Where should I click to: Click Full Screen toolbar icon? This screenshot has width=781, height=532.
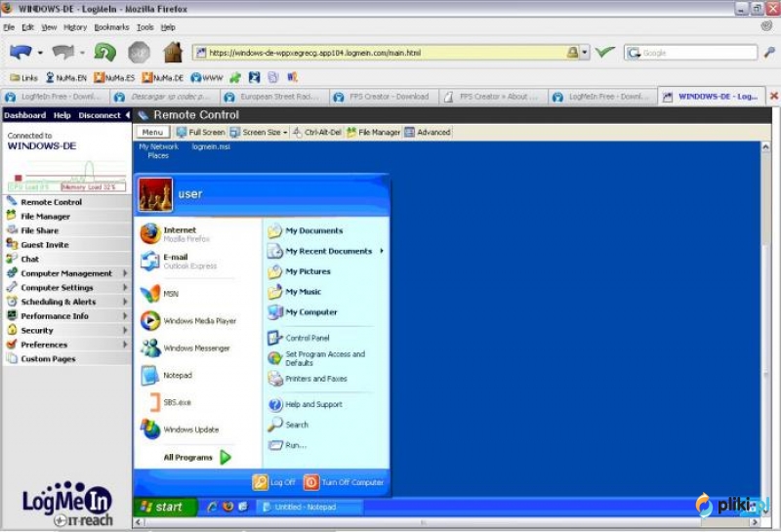pyautogui.click(x=182, y=132)
